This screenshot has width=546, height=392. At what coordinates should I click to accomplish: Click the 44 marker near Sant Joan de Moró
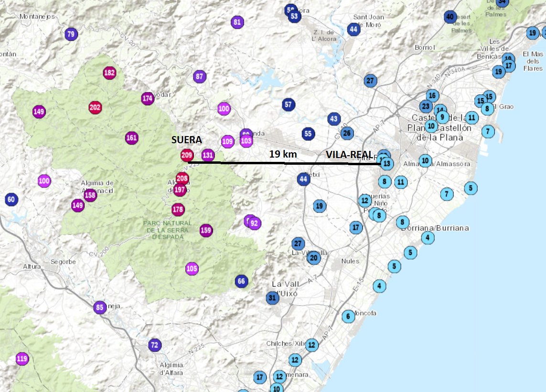tap(353, 29)
